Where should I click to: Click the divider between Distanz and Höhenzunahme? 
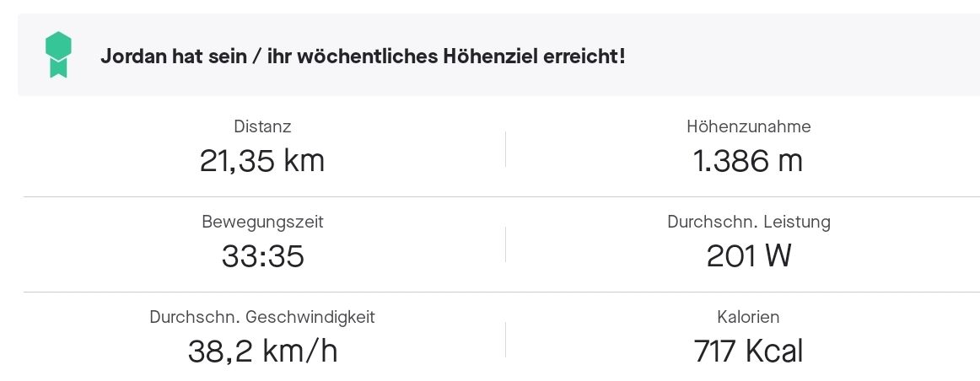coord(505,148)
